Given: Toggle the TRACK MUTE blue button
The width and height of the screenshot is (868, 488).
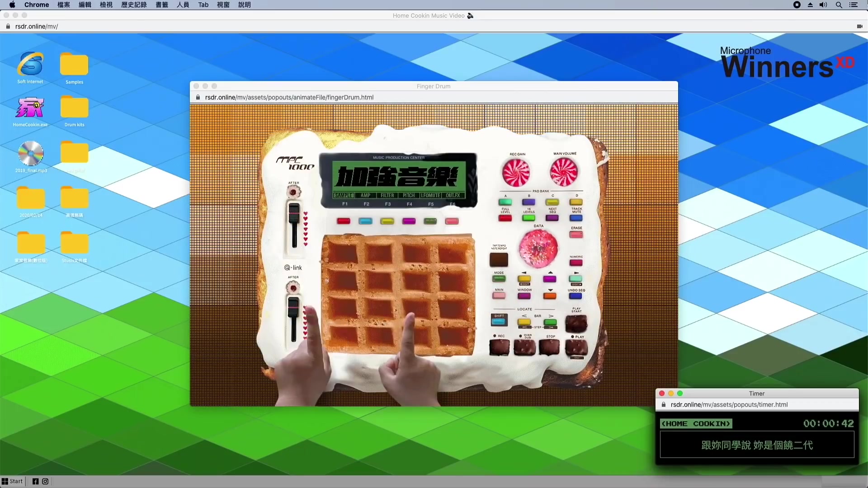Looking at the screenshot, I should coord(576,218).
